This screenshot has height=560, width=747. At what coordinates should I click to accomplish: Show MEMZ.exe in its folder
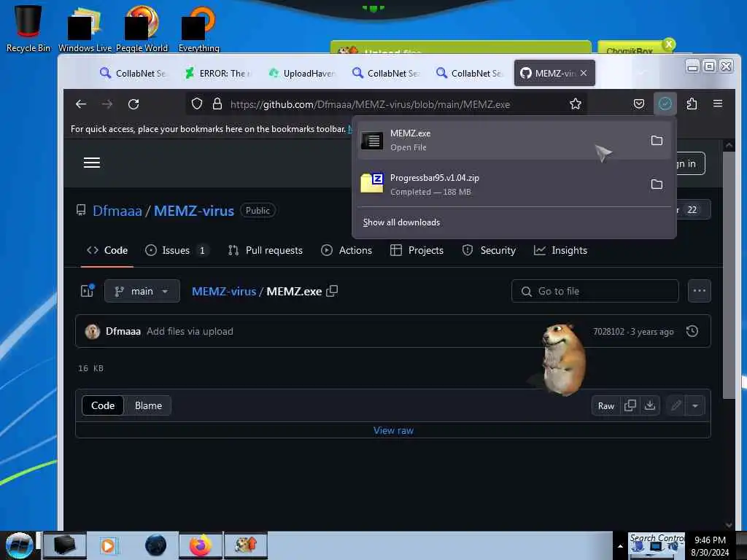[657, 140]
